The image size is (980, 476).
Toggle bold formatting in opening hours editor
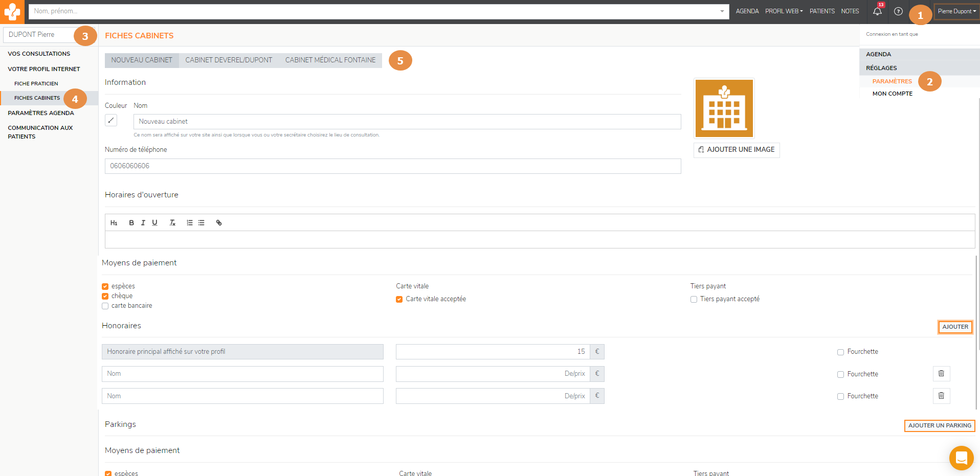point(131,223)
